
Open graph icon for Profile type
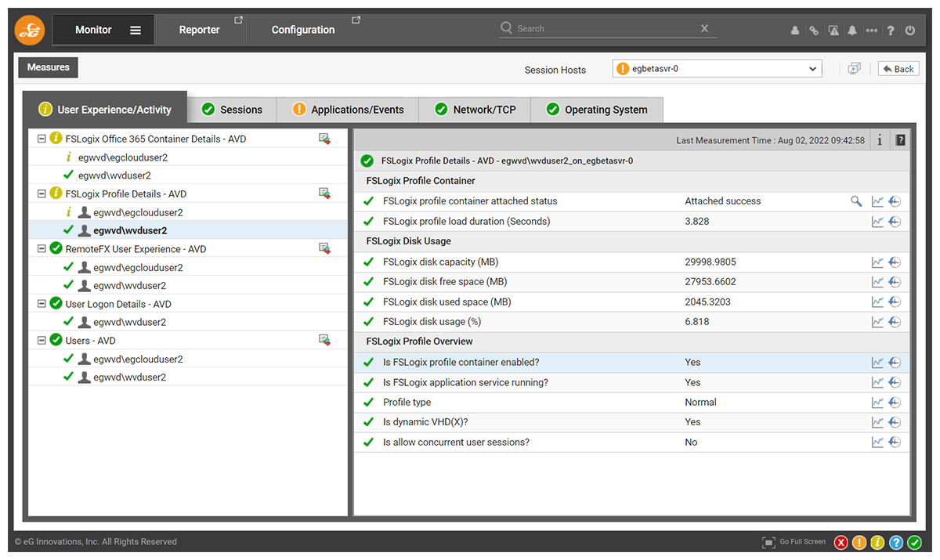pos(877,403)
